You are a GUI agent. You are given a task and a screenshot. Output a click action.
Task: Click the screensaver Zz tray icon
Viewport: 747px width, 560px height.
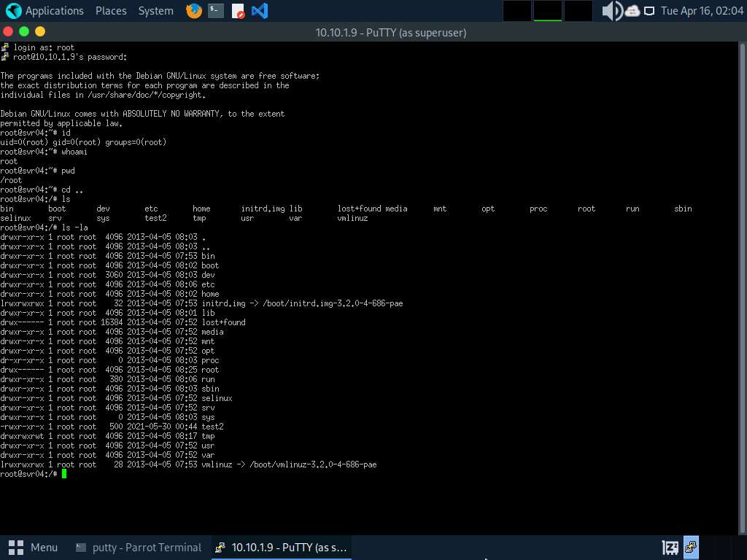670,547
